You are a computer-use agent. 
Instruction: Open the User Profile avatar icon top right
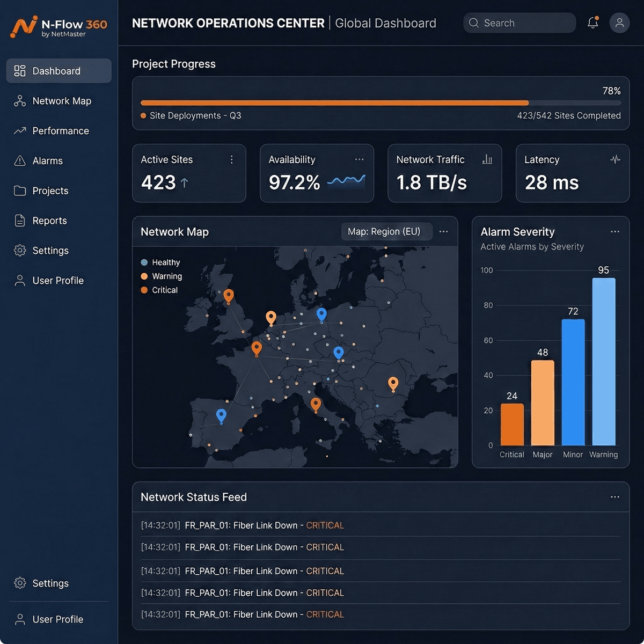(x=620, y=23)
